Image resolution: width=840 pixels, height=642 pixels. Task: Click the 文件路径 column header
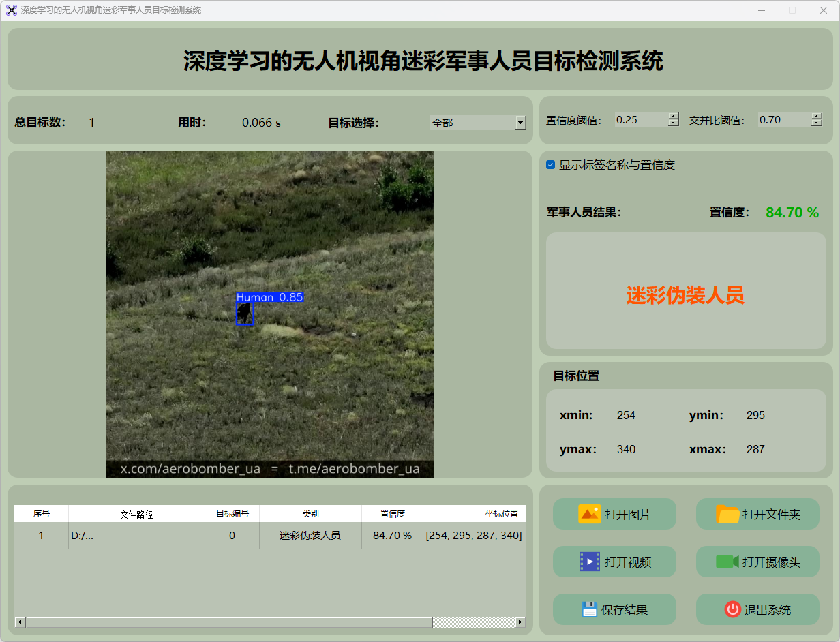(x=136, y=515)
